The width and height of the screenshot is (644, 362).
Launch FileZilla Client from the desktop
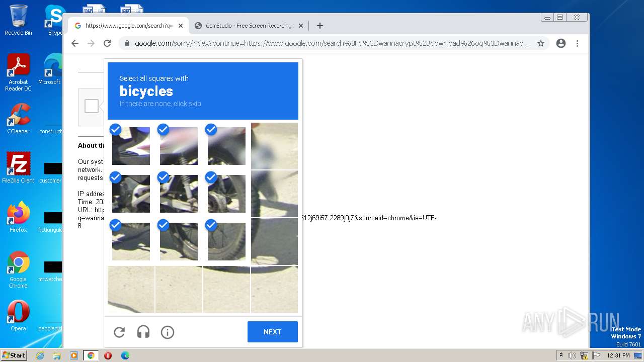coord(18,167)
